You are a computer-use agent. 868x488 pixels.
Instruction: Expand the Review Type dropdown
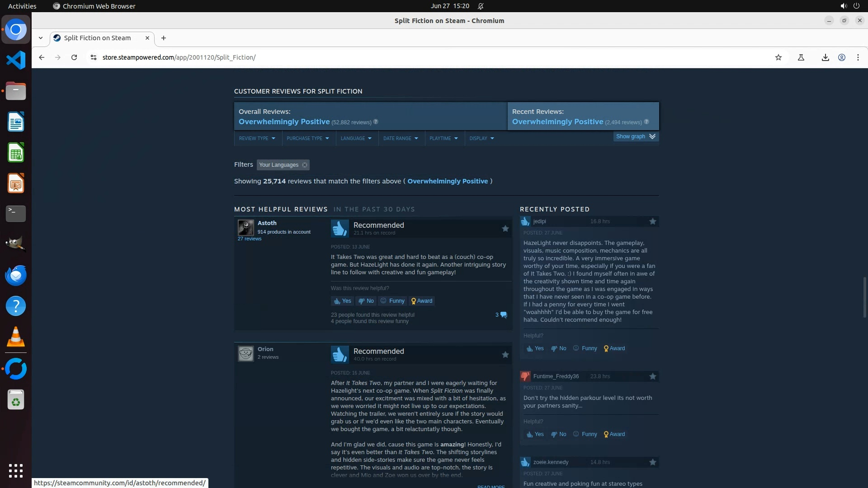click(x=257, y=138)
